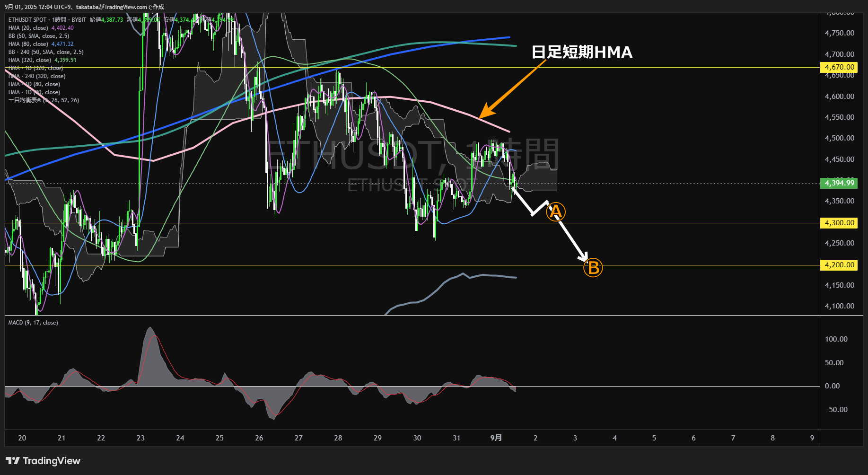Screen dimensions: 868x475
Task: Select the HMA · 1D (320, close) legend row
Action: 35,68
